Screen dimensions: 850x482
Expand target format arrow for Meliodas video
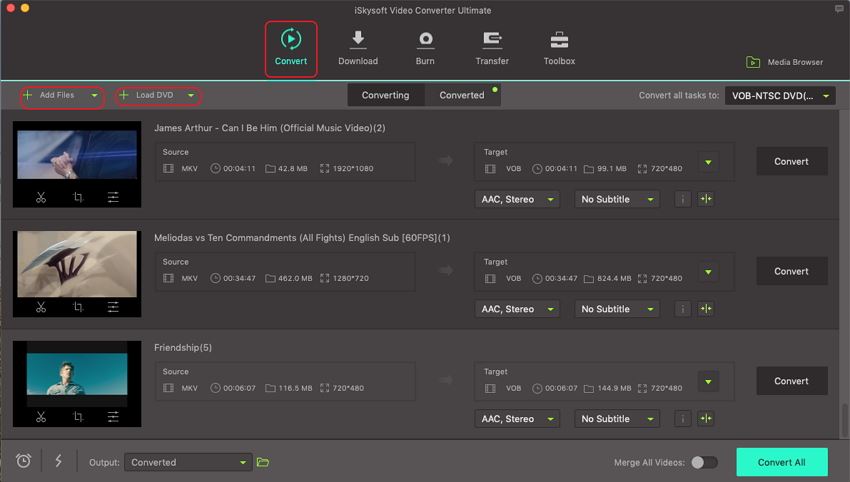pos(708,272)
